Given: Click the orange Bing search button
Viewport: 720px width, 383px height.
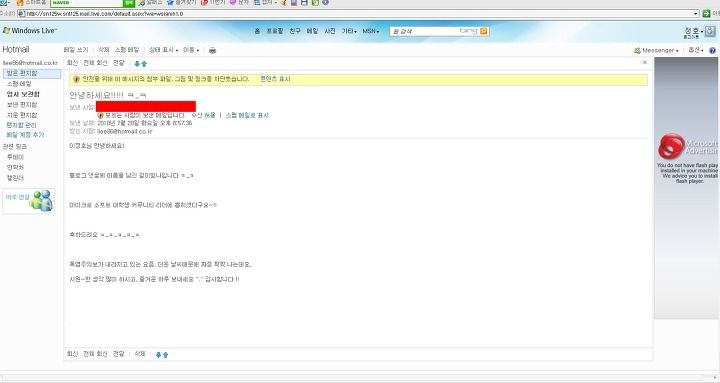Looking at the screenshot, I should [x=484, y=31].
